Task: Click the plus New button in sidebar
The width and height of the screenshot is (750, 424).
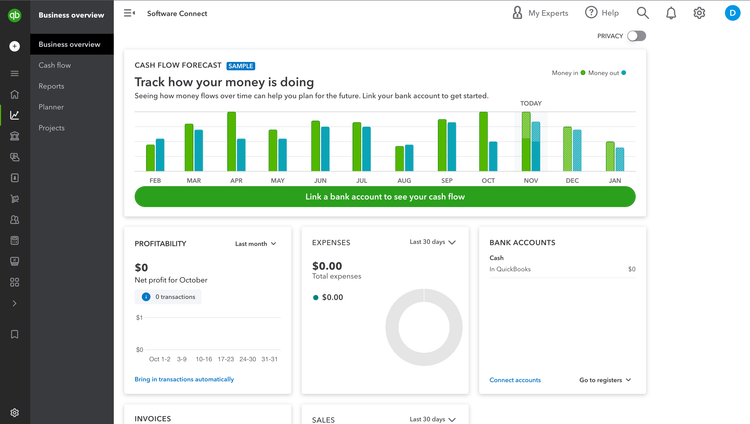Action: [15, 46]
